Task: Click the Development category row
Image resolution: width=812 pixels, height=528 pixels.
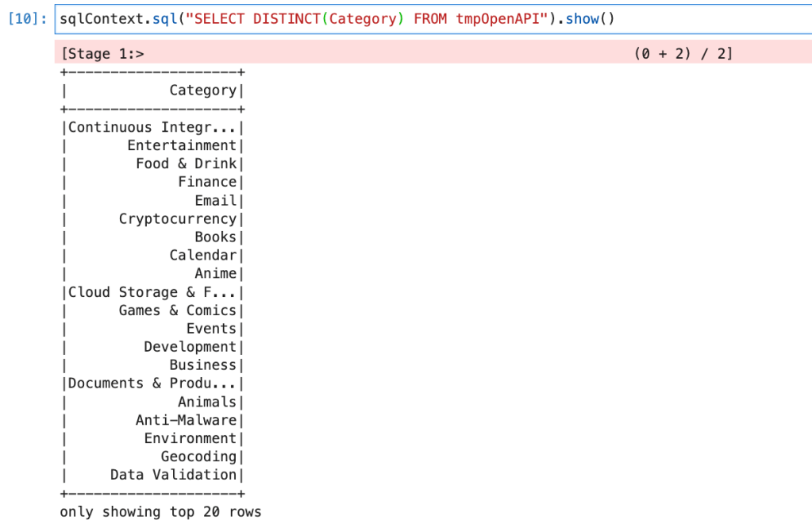Action: point(190,347)
